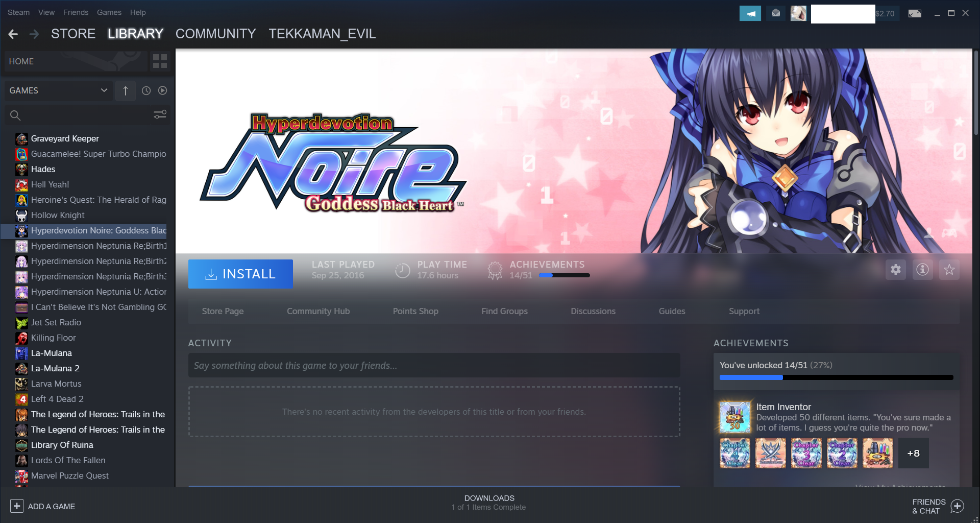Open Friends & Chat plus icon
980x523 pixels.
(958, 506)
